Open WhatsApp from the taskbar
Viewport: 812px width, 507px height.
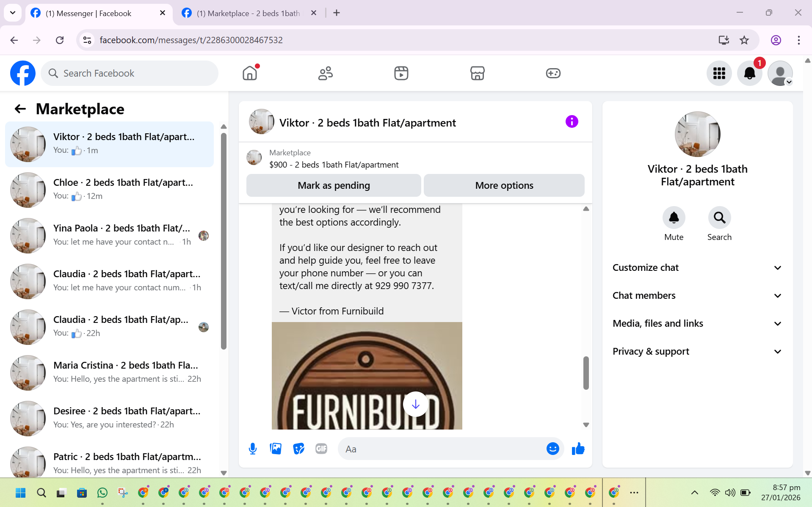[102, 492]
